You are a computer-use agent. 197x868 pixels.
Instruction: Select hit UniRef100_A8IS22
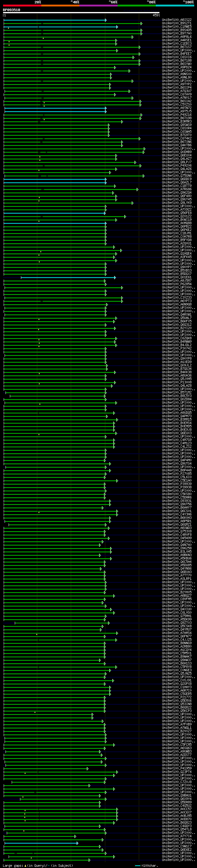(177, 20)
